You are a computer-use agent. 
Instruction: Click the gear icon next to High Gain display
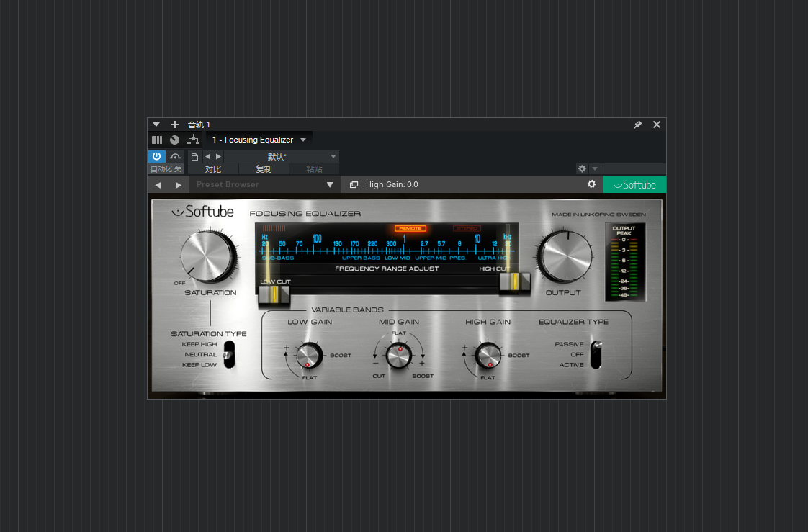[591, 184]
